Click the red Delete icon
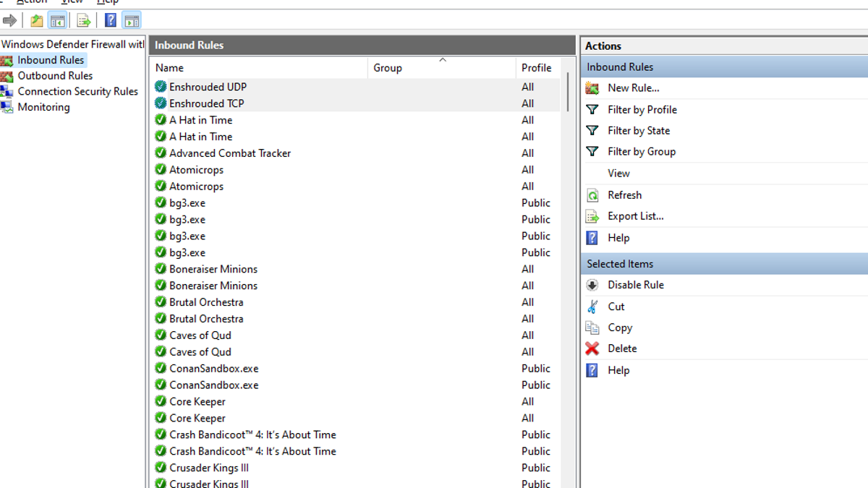 pos(592,348)
